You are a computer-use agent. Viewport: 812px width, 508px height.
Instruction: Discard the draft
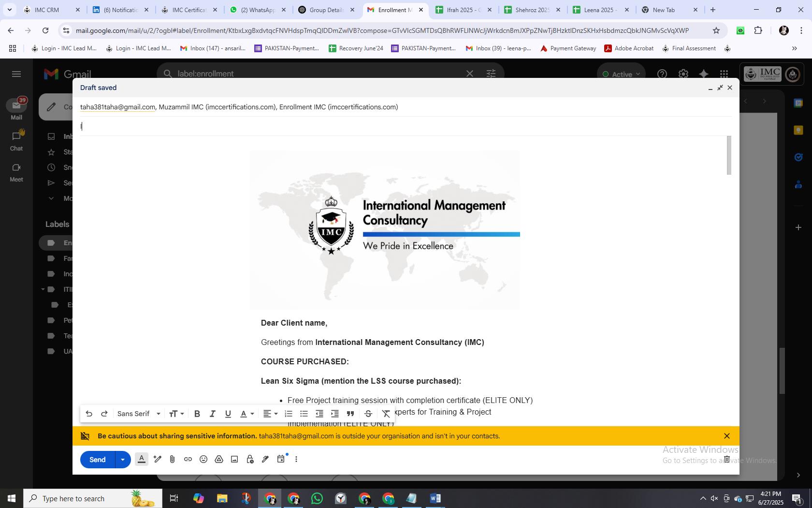tap(726, 459)
